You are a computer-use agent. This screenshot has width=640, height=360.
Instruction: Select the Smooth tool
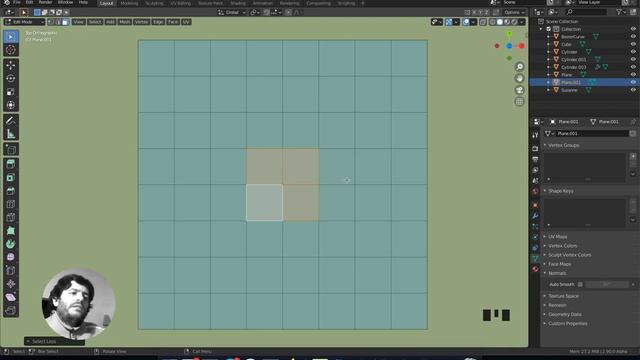tap(11, 257)
